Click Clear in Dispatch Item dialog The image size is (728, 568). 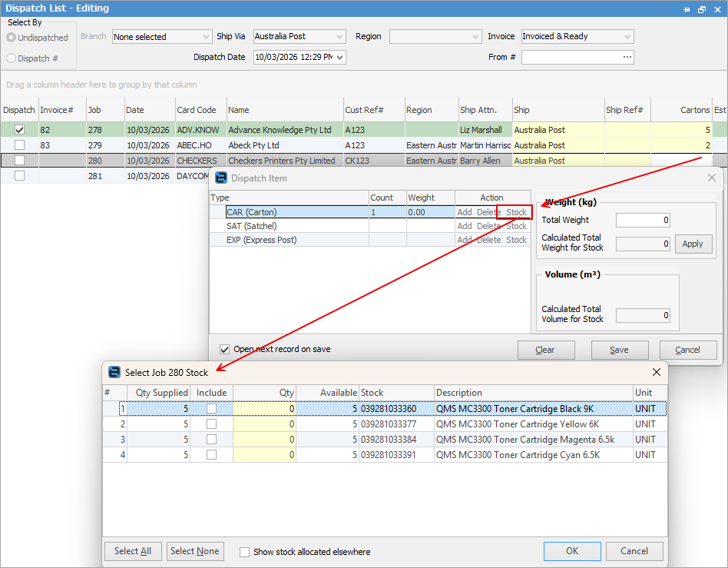[x=545, y=350]
